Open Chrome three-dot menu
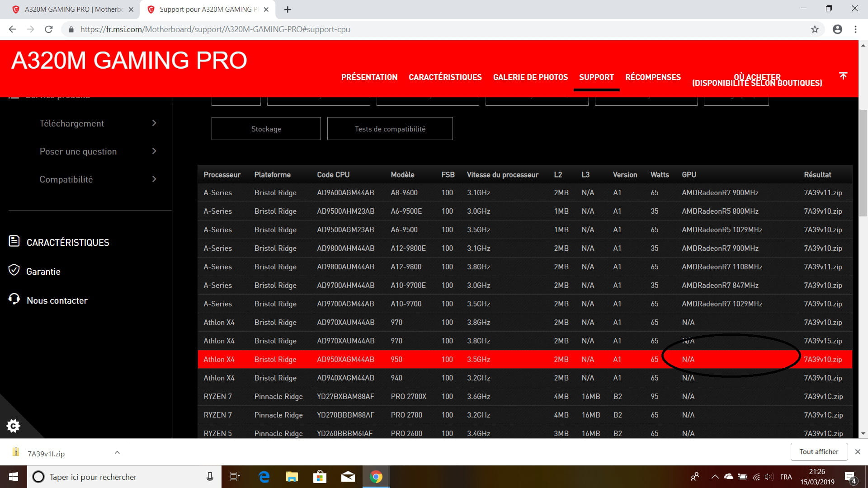This screenshot has height=488, width=868. pos(855,29)
